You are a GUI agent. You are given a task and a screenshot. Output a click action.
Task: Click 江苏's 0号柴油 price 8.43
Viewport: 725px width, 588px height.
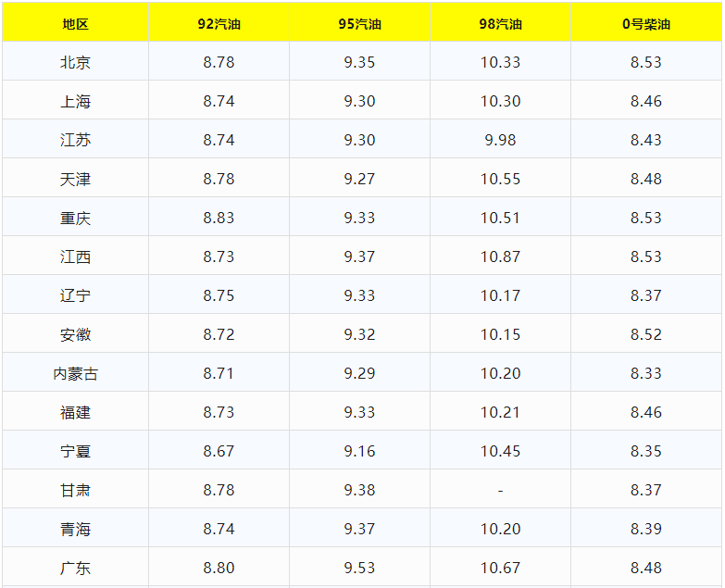(646, 140)
